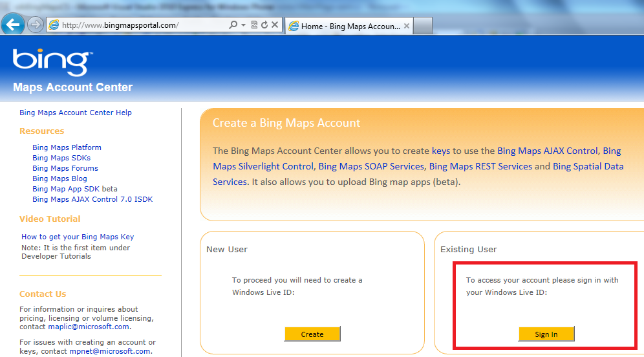This screenshot has width=644, height=357.
Task: Follow the Bing Maps REST Services link
Action: [x=480, y=166]
